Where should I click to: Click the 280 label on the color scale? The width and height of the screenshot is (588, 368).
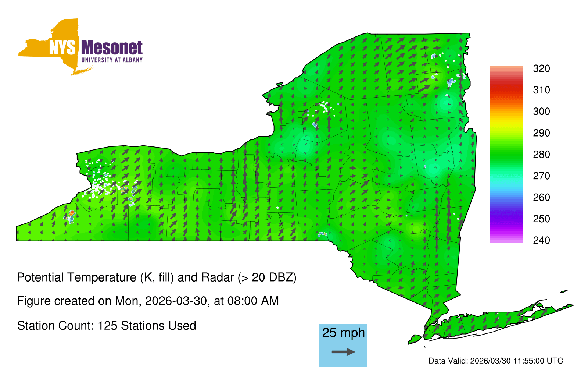pyautogui.click(x=541, y=155)
